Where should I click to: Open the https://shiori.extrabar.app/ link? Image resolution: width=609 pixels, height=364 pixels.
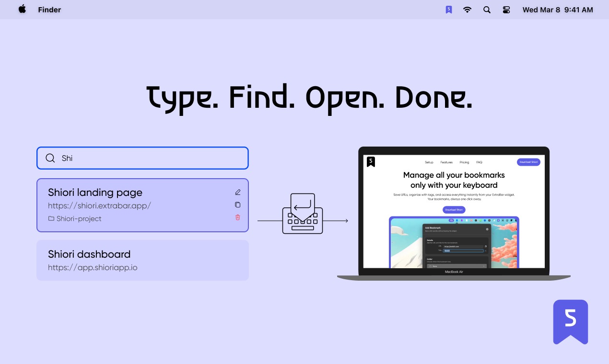tap(99, 205)
